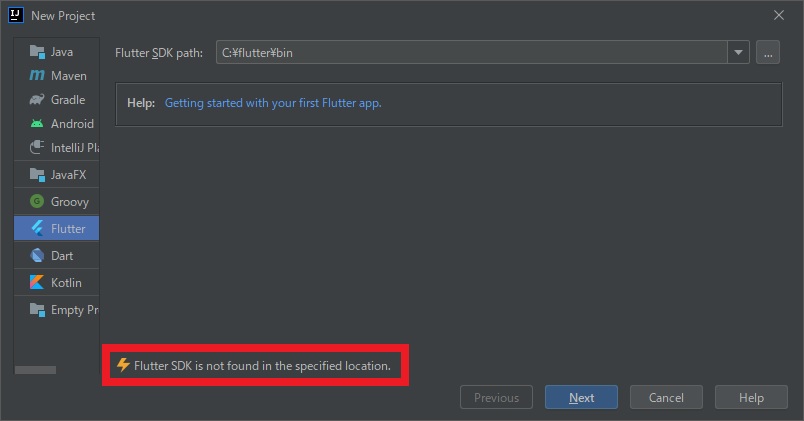Select the Maven icon in sidebar

click(37, 76)
